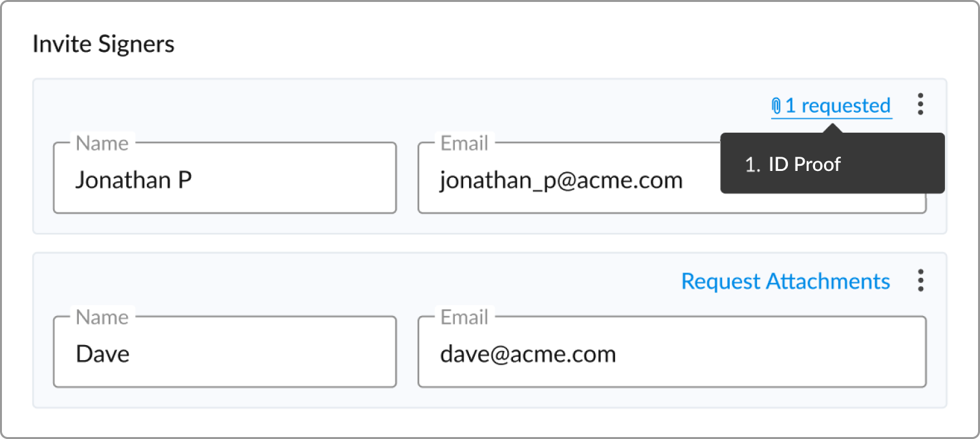Open Dave's three-dot options menu
This screenshot has width=980, height=439.
920,280
